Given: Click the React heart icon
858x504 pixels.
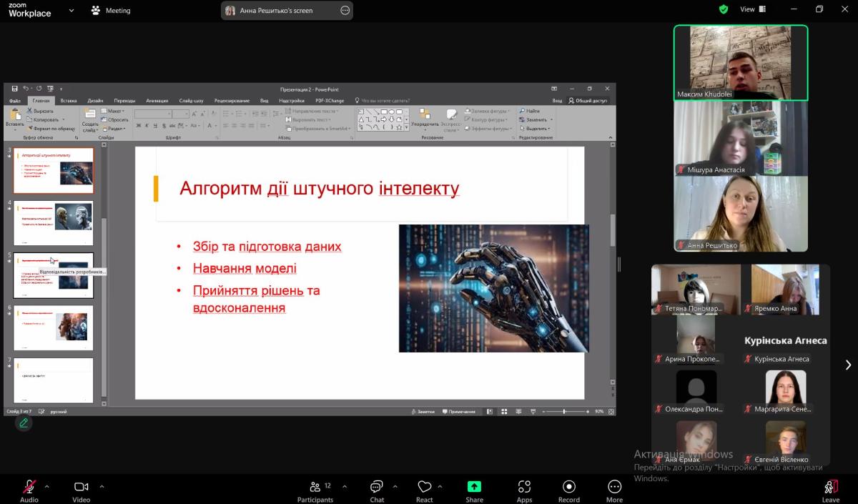Looking at the screenshot, I should coord(425,487).
